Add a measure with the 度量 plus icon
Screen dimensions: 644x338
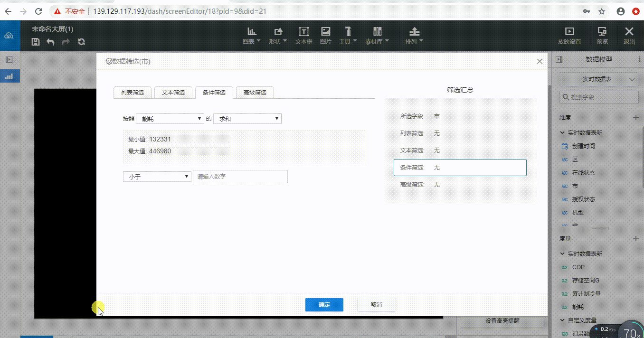pyautogui.click(x=636, y=238)
